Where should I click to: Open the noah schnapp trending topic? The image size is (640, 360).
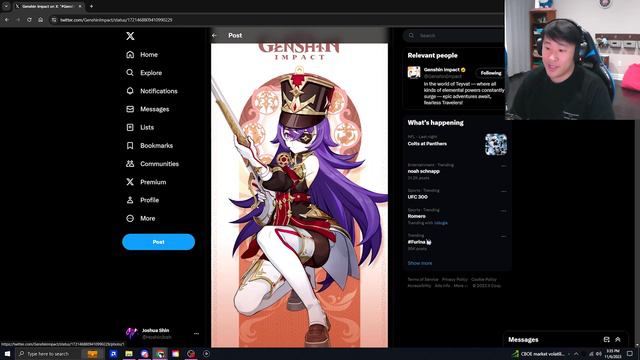[424, 171]
